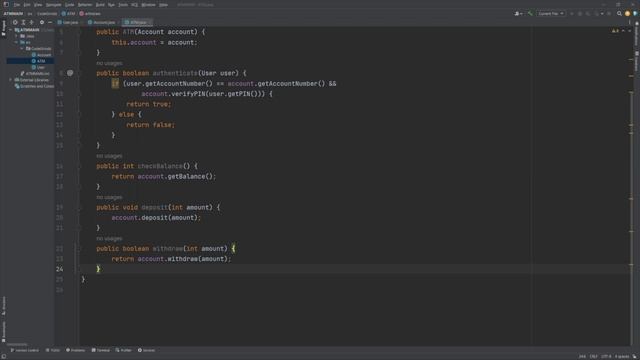The width and height of the screenshot is (640, 360).
Task: Select Scratches and Consoles node
Action: 34,86
